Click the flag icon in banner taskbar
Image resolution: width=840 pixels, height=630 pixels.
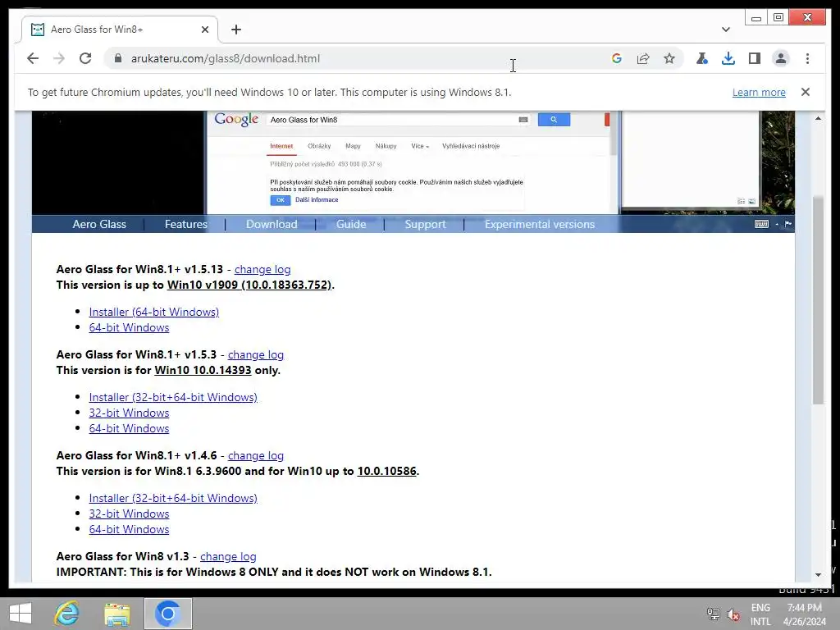coord(788,224)
